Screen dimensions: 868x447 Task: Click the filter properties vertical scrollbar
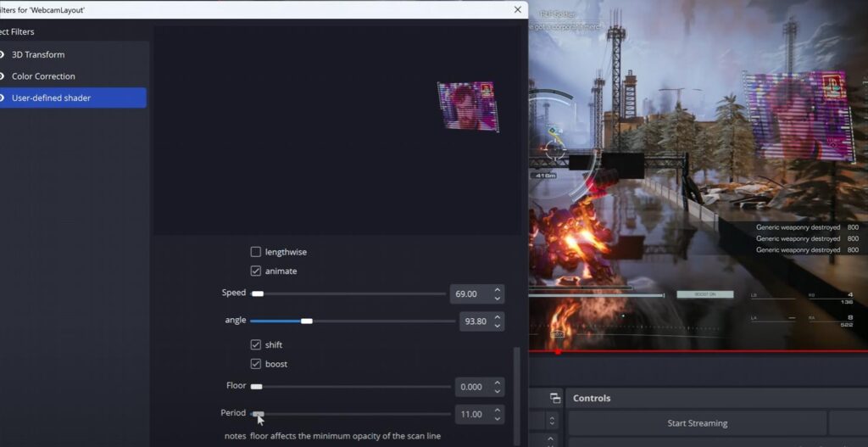click(x=517, y=396)
